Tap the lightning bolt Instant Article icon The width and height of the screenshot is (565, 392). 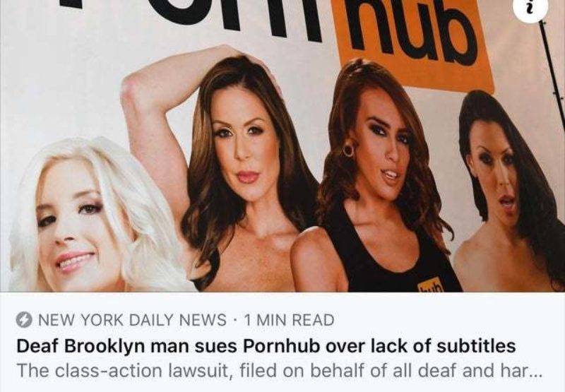[x=24, y=319]
